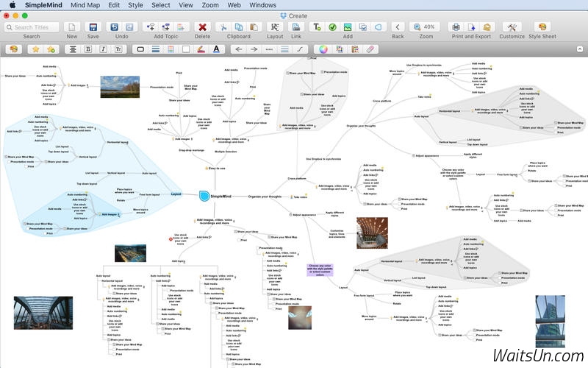Screen dimensions: 588x368
Task: Apply the eraser to clear style
Action: [370, 49]
